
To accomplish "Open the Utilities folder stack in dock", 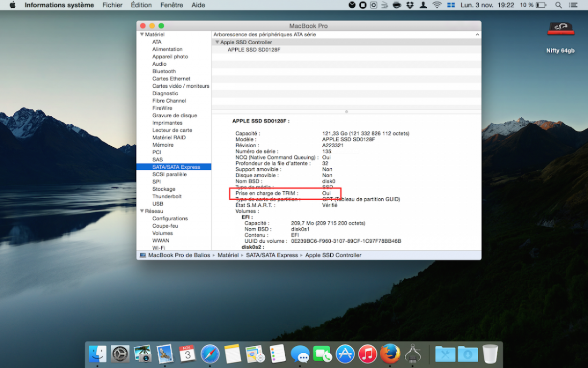I will click(445, 353).
